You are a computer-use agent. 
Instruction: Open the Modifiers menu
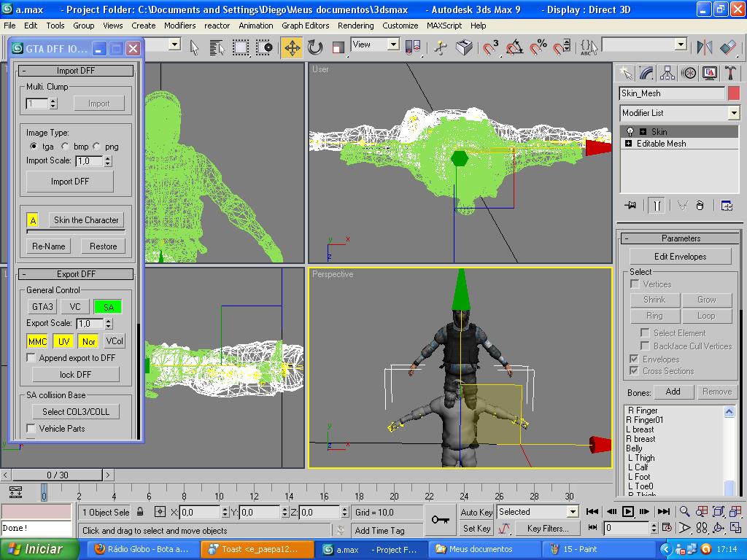pos(179,26)
